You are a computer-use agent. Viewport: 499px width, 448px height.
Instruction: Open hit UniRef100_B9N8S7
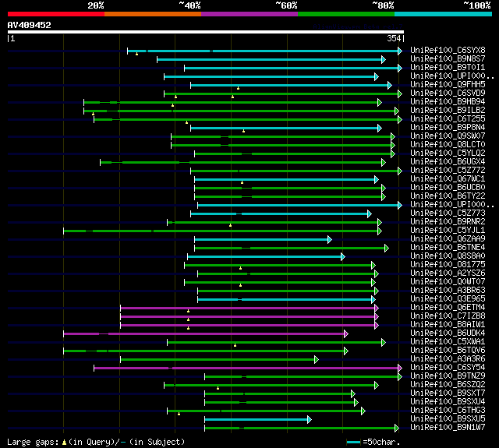tap(448, 58)
